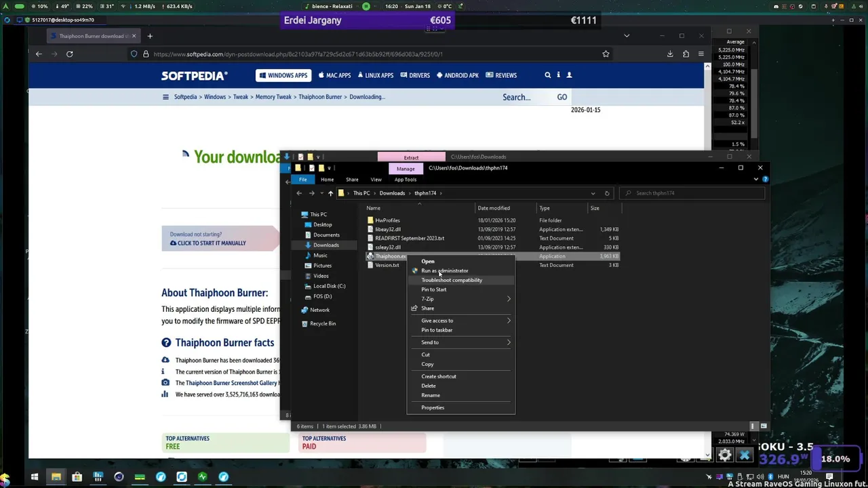The height and width of the screenshot is (488, 868).
Task: Open taskbar notification center icon
Action: click(x=829, y=476)
